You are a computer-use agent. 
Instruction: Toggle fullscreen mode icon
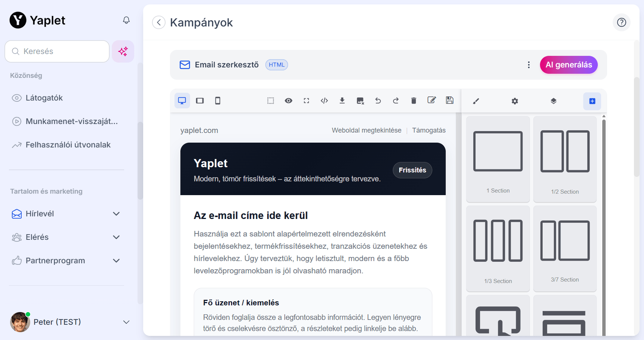[x=306, y=101]
